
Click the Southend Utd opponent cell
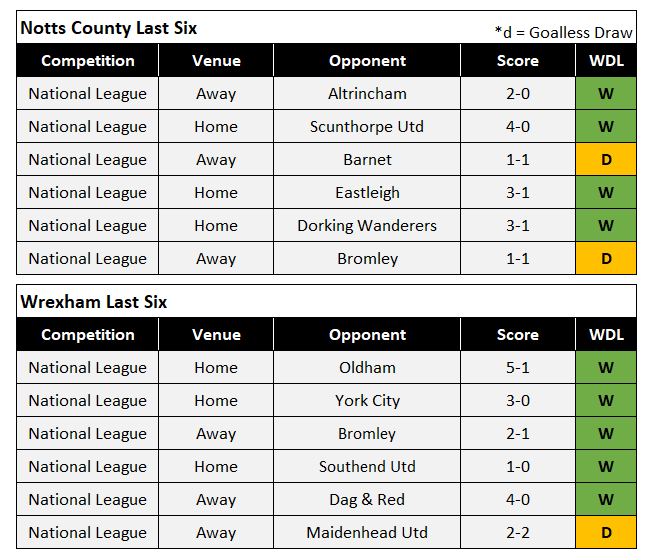(x=367, y=467)
